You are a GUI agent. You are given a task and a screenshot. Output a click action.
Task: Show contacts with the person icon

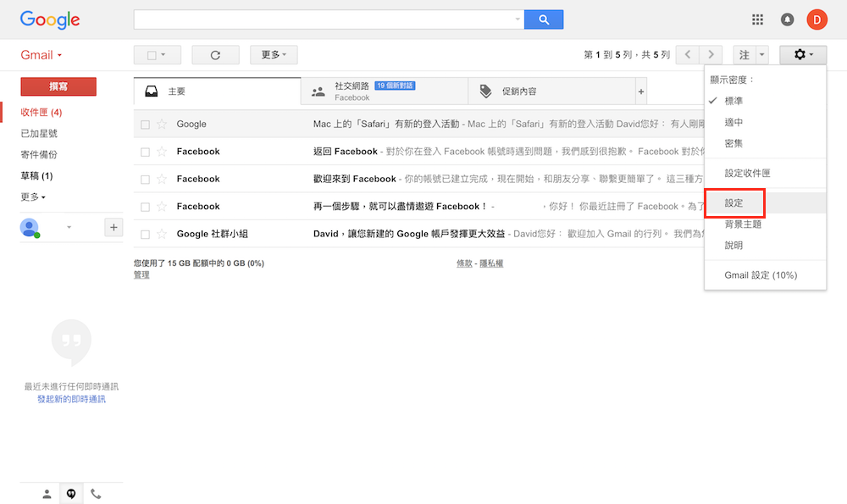coord(47,494)
